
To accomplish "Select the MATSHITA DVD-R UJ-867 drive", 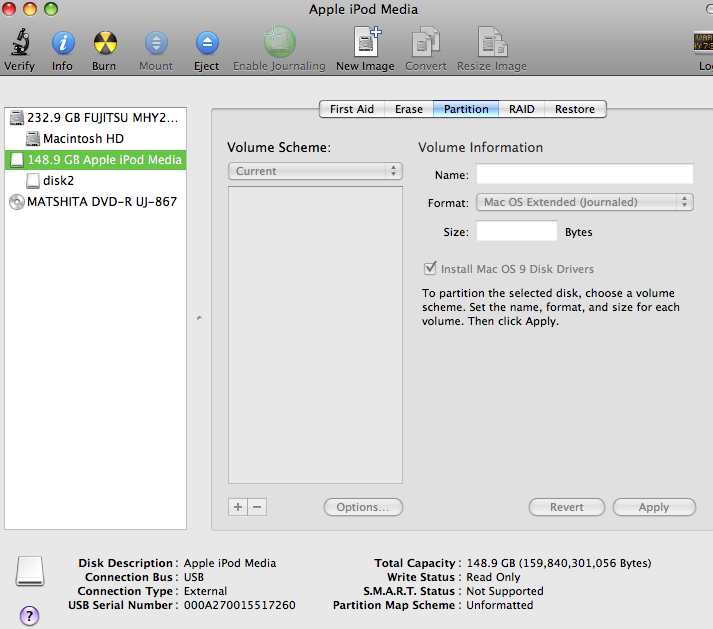I will (95, 201).
